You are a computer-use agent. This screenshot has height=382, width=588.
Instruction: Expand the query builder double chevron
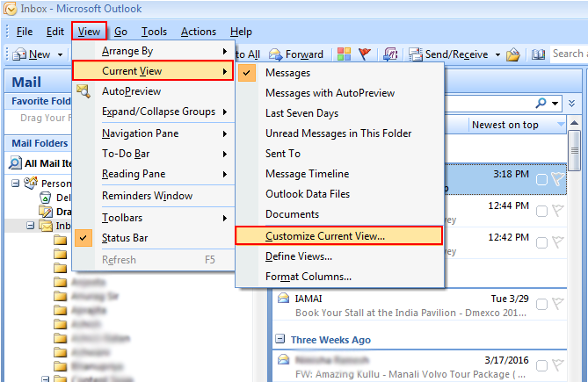(572, 104)
